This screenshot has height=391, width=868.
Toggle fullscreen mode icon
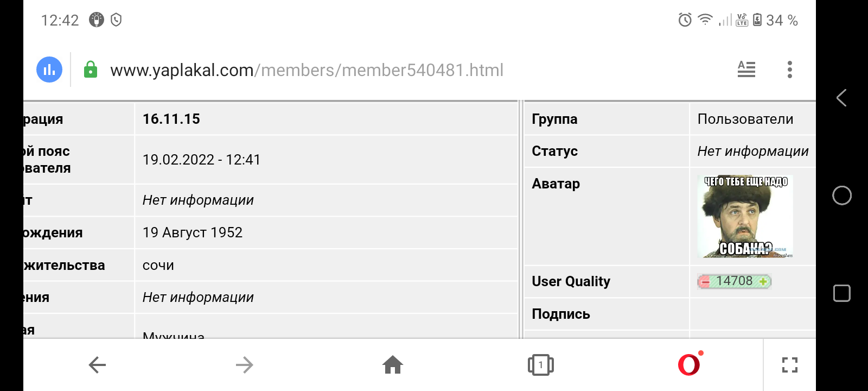click(x=790, y=365)
